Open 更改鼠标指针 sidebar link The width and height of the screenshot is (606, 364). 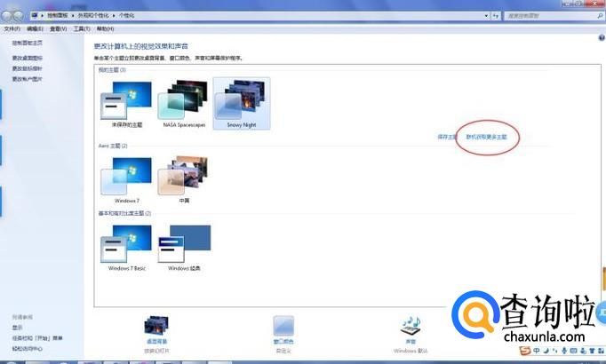tap(27, 68)
